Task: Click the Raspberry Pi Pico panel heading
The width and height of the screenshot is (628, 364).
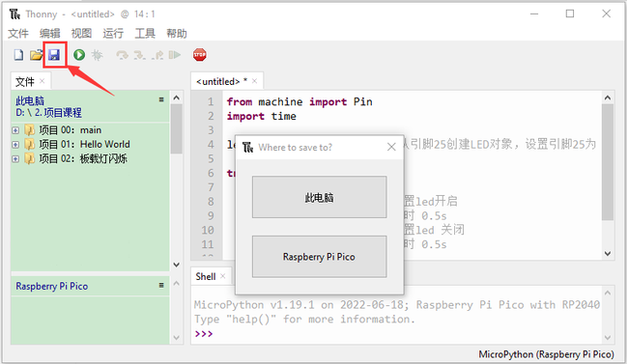Action: (51, 286)
